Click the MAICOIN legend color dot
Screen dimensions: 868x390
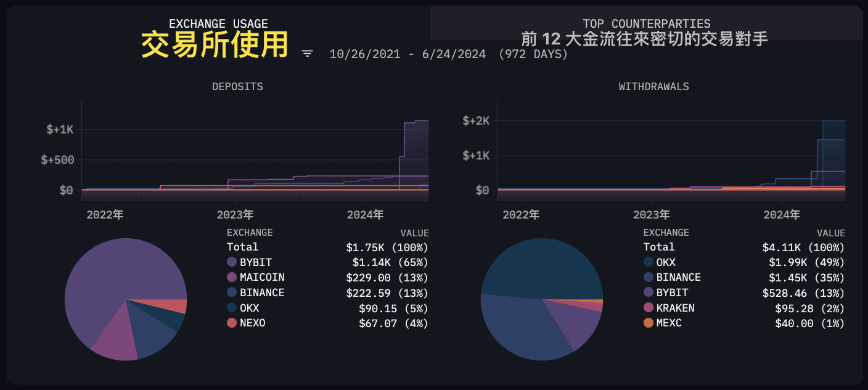tap(232, 278)
